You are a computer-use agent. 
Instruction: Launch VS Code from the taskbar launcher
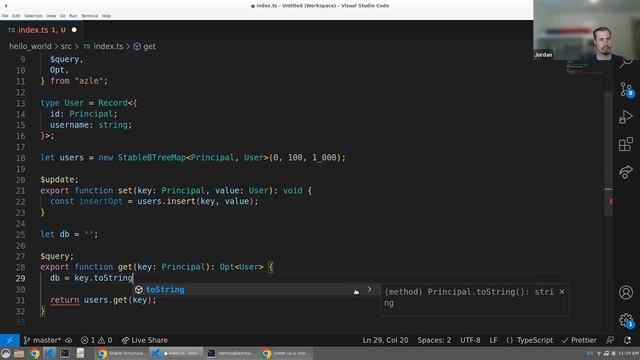click(50, 353)
